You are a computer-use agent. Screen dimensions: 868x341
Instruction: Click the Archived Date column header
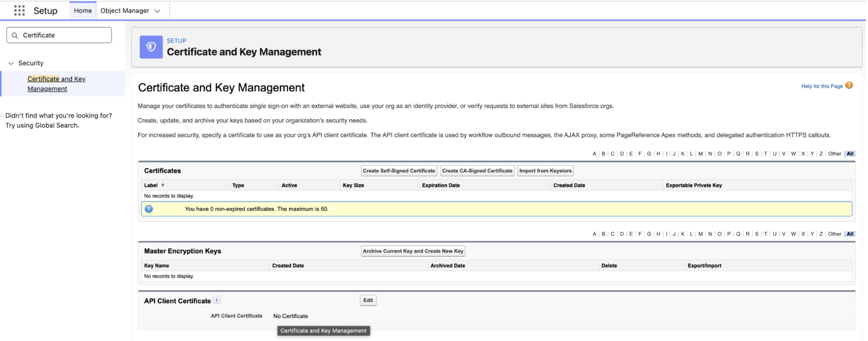tap(447, 265)
